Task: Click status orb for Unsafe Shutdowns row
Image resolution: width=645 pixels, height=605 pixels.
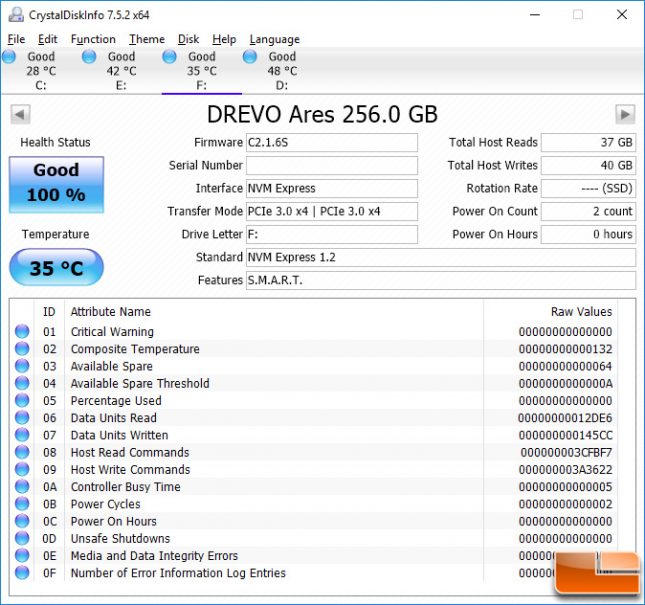Action: tap(22, 538)
